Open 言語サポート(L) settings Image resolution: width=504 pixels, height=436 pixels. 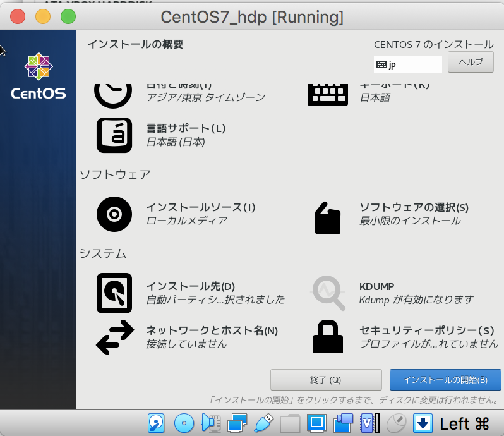[186, 128]
